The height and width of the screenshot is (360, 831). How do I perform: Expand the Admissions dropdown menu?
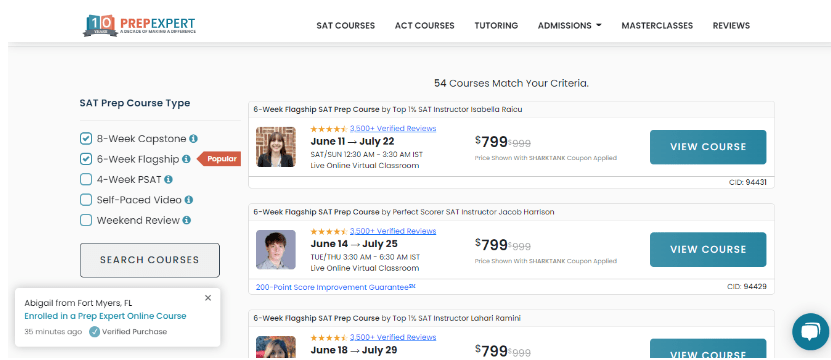[x=570, y=25]
